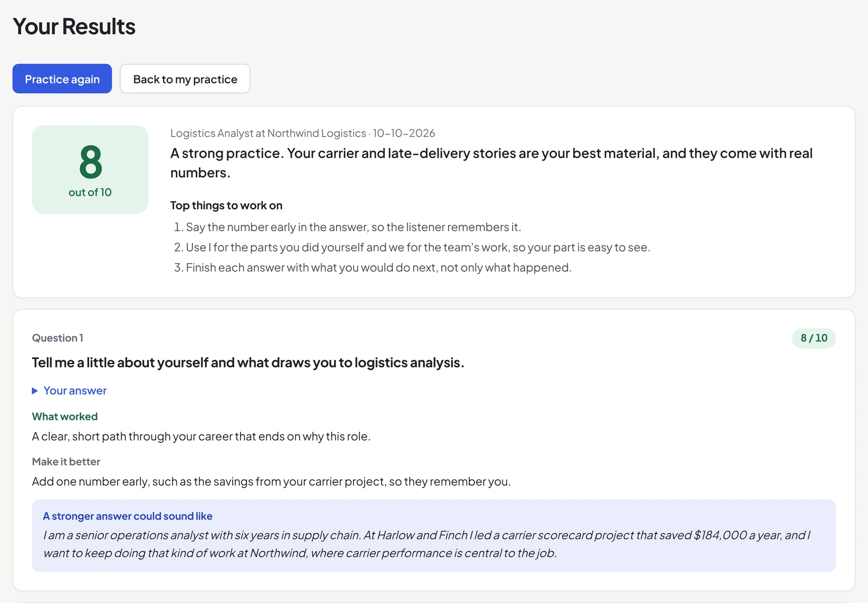Select the 8 / 10 question score badge
Image resolution: width=868 pixels, height=603 pixels.
pyautogui.click(x=814, y=338)
